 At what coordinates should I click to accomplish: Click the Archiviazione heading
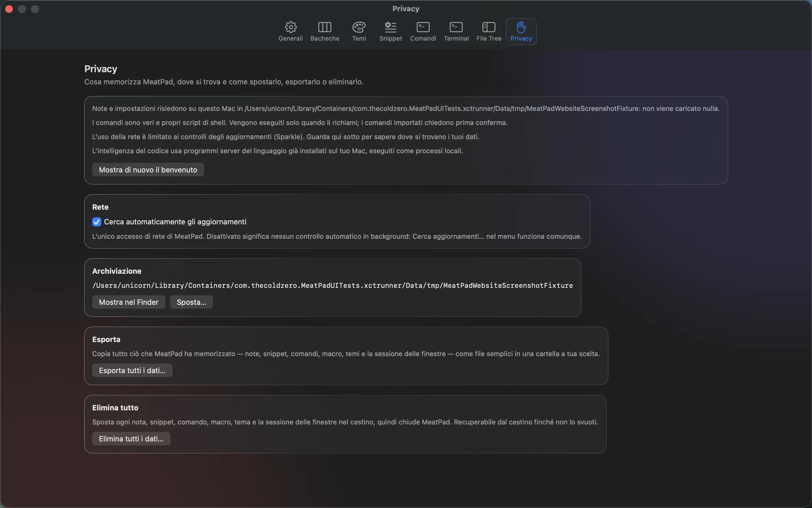pyautogui.click(x=117, y=271)
